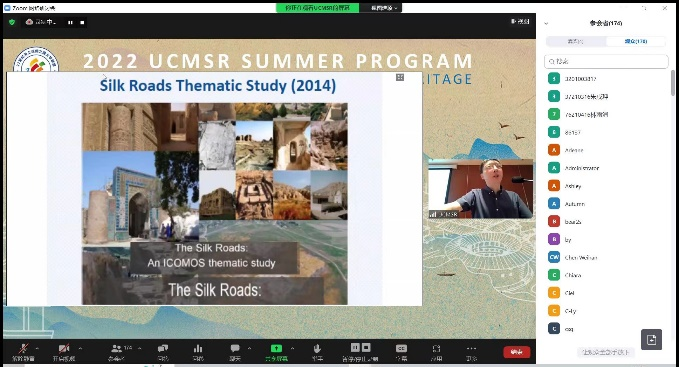The height and width of the screenshot is (367, 679).
Task: Click the green encryption shield icon
Action: pos(12,22)
